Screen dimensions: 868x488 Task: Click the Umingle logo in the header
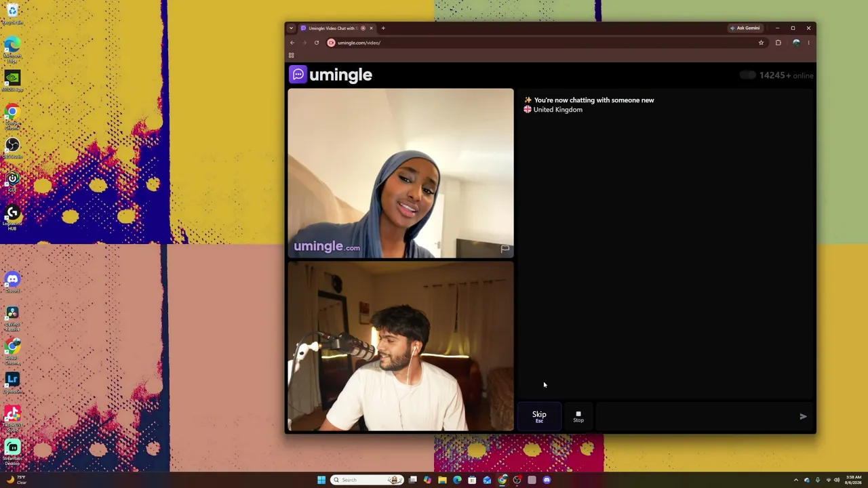331,75
